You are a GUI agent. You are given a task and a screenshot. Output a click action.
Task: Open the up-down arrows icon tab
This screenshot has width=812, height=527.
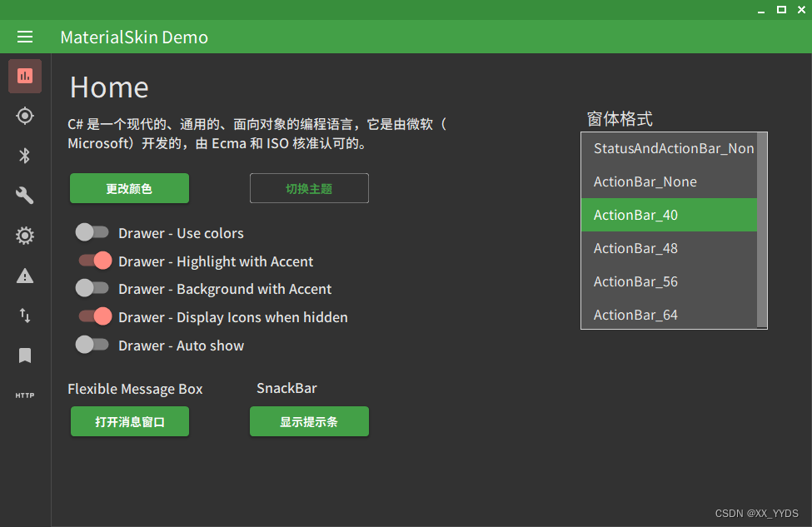[25, 316]
